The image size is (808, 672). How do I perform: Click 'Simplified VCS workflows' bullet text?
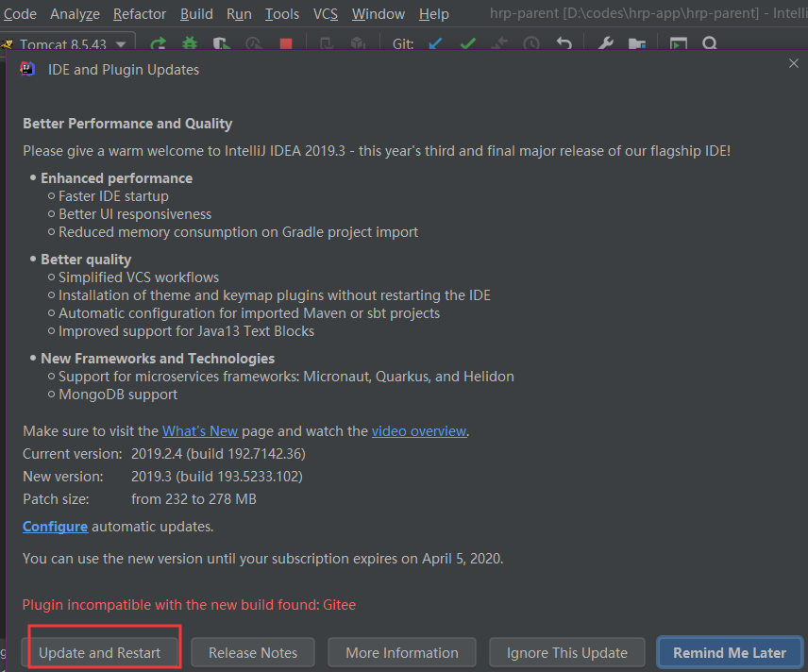point(139,277)
